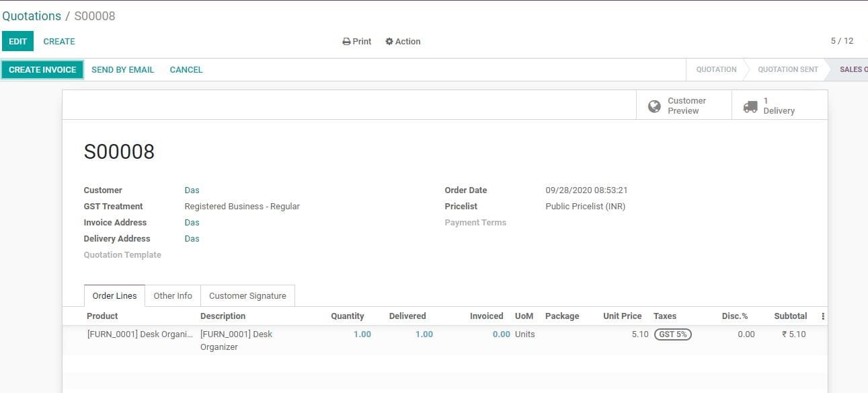The height and width of the screenshot is (393, 868).
Task: Click the Delivered quantity 1.00 value
Action: [424, 334]
